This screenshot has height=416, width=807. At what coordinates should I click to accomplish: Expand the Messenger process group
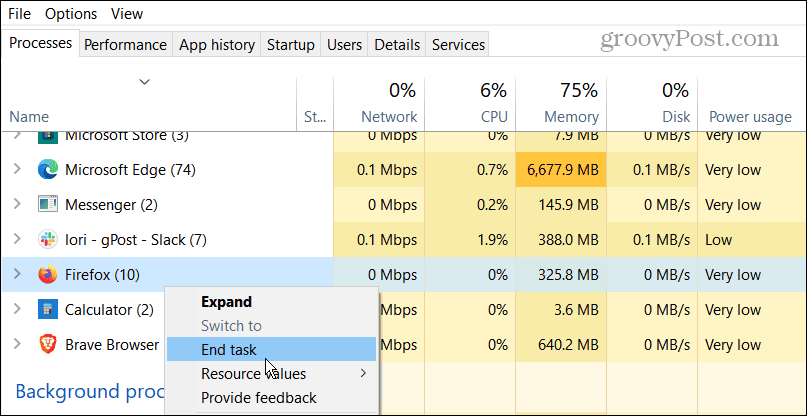pos(17,204)
